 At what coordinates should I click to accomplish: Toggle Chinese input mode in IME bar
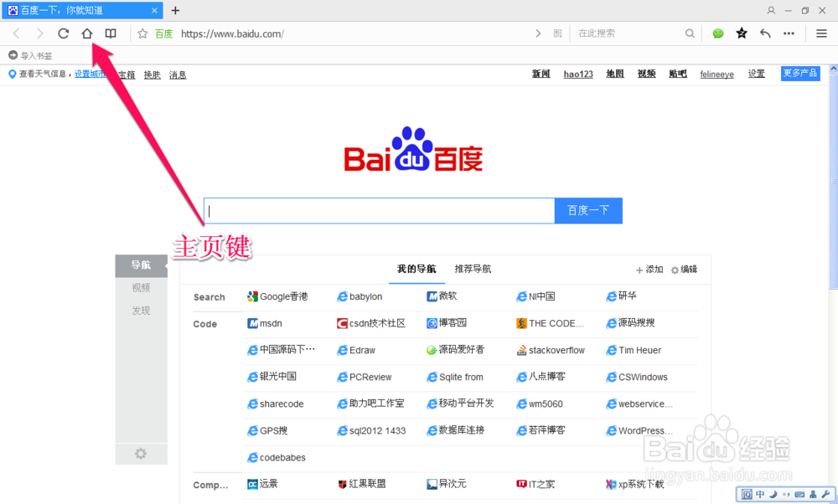click(760, 495)
